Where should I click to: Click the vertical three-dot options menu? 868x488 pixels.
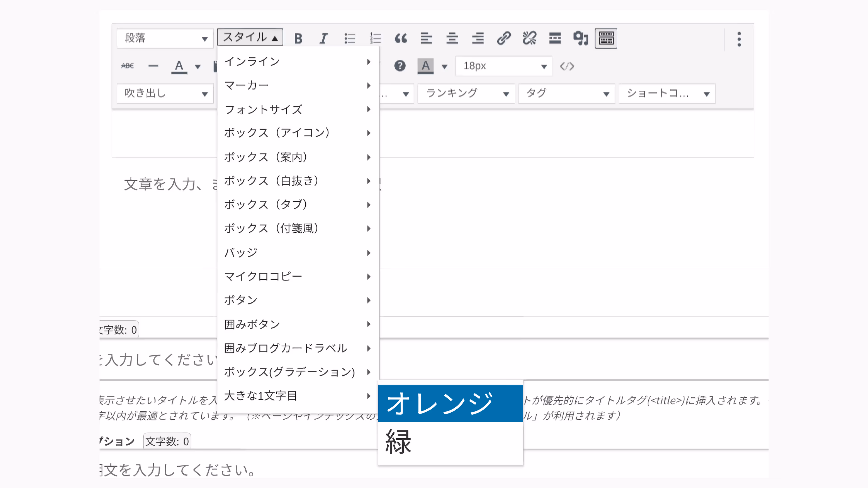coord(739,39)
